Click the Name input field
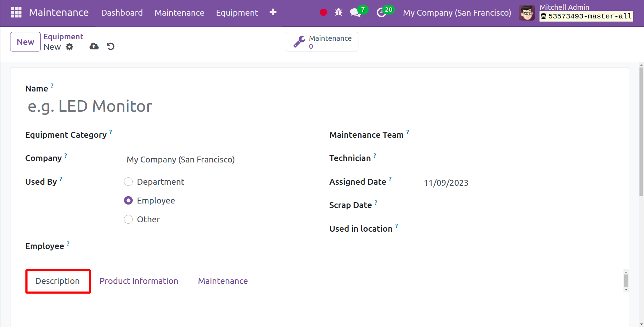Image resolution: width=644 pixels, height=327 pixels. click(246, 106)
